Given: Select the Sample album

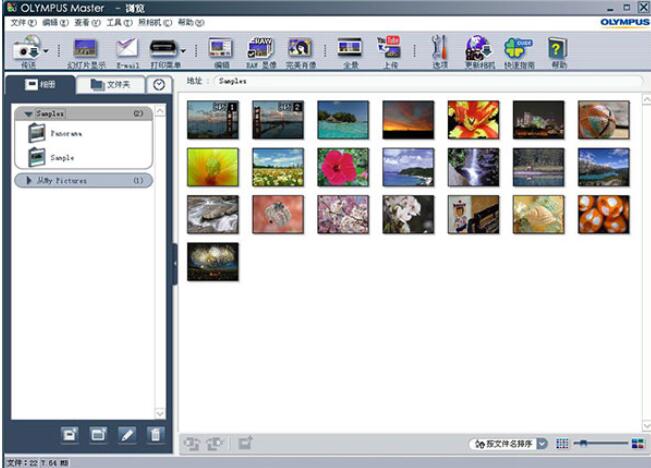Looking at the screenshot, I should (51, 157).
